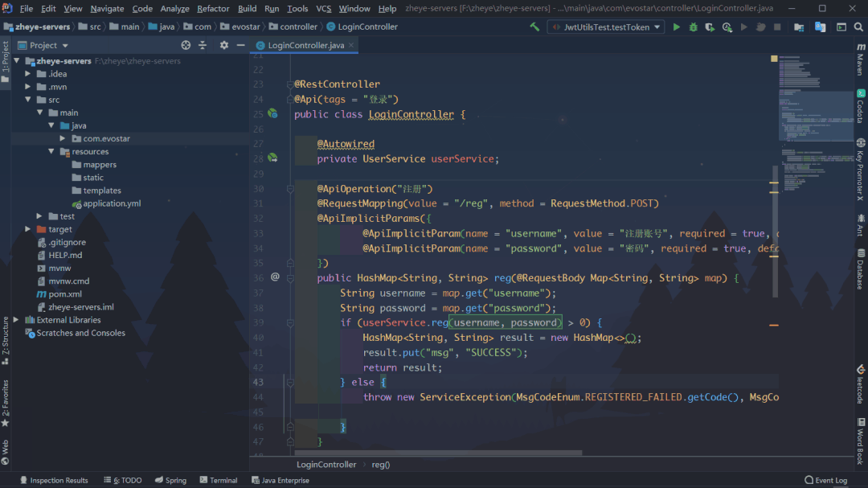
Task: Run JwtUtilsTest.testToken with green play button
Action: (x=676, y=27)
